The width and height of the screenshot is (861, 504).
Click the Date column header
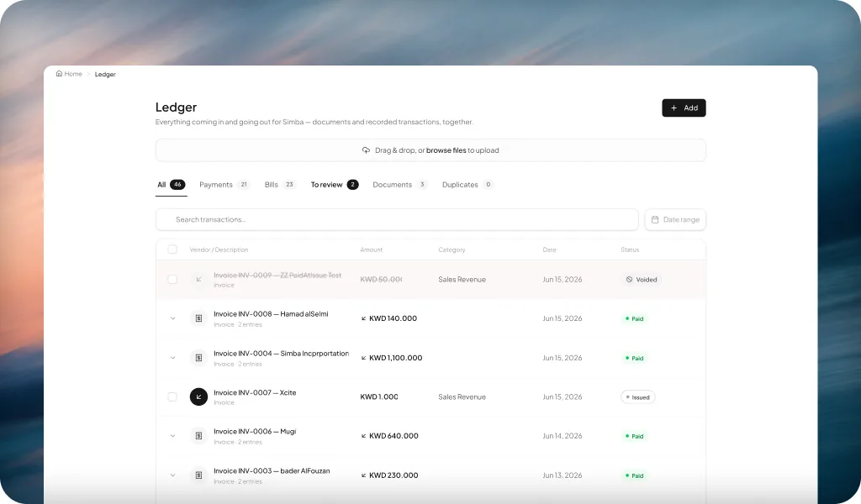pos(550,249)
